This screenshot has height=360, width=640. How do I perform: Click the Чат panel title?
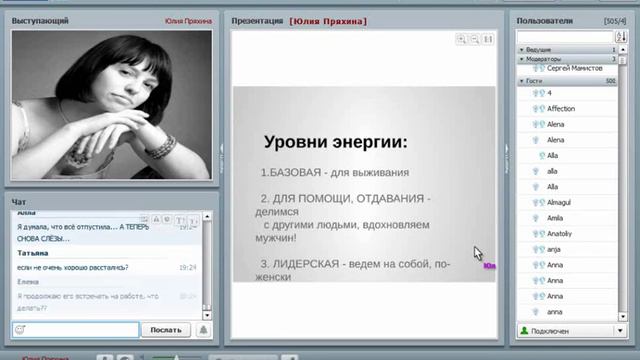[19, 202]
